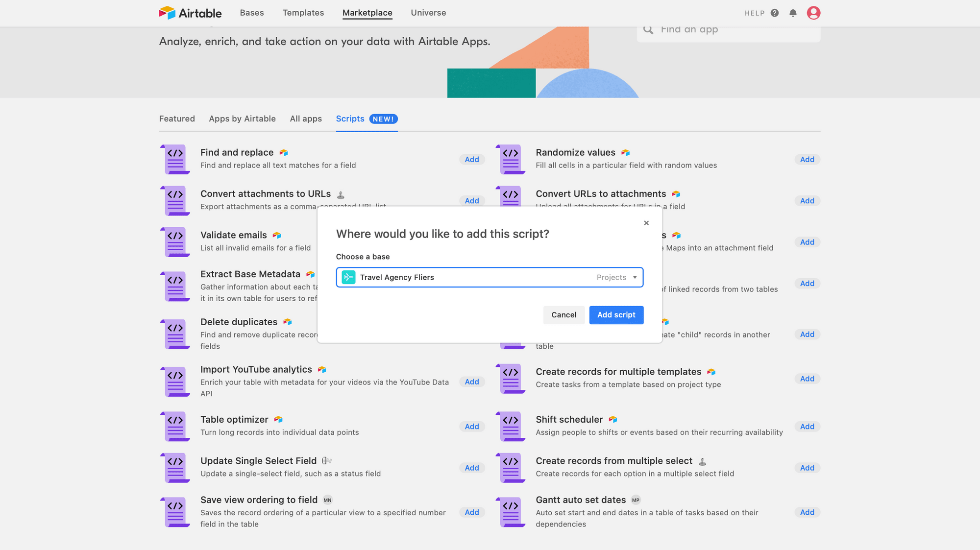Open Marketplace in the top navigation
This screenshot has height=550, width=980.
tap(367, 13)
